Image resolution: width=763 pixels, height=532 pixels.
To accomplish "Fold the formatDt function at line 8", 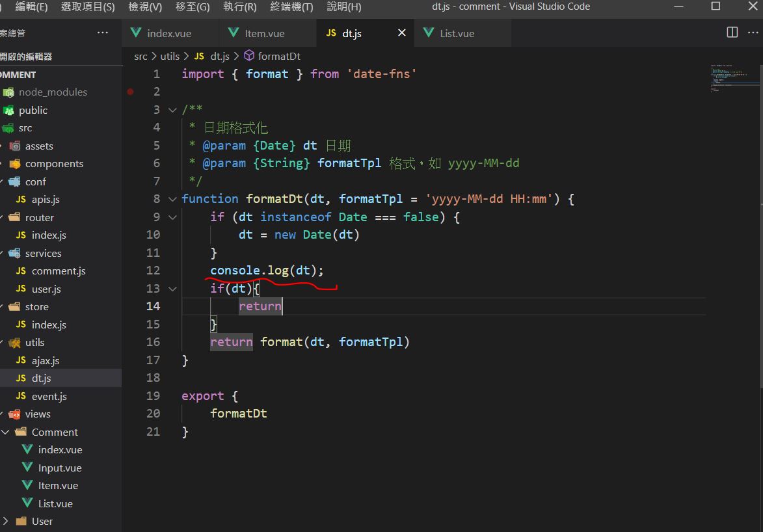I will 172,199.
